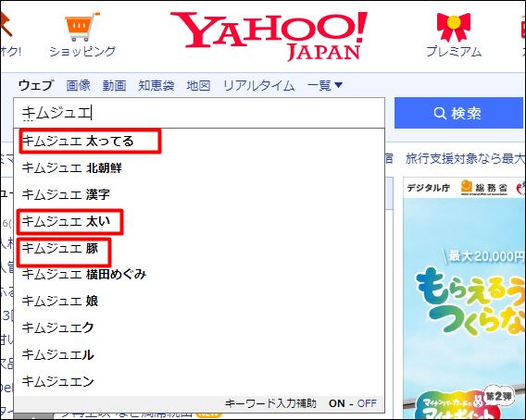Switch to the 画像 search tab
This screenshot has height=420, width=526.
coord(78,85)
